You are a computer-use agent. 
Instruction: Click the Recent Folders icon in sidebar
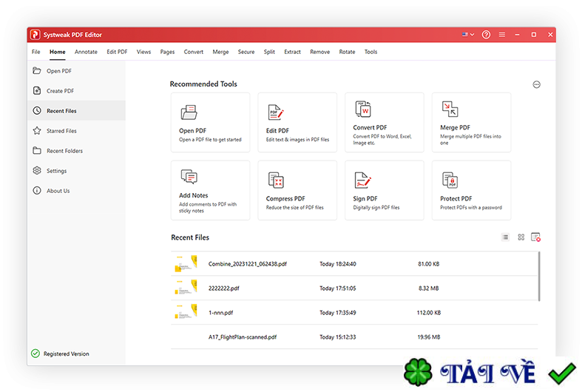tap(37, 151)
